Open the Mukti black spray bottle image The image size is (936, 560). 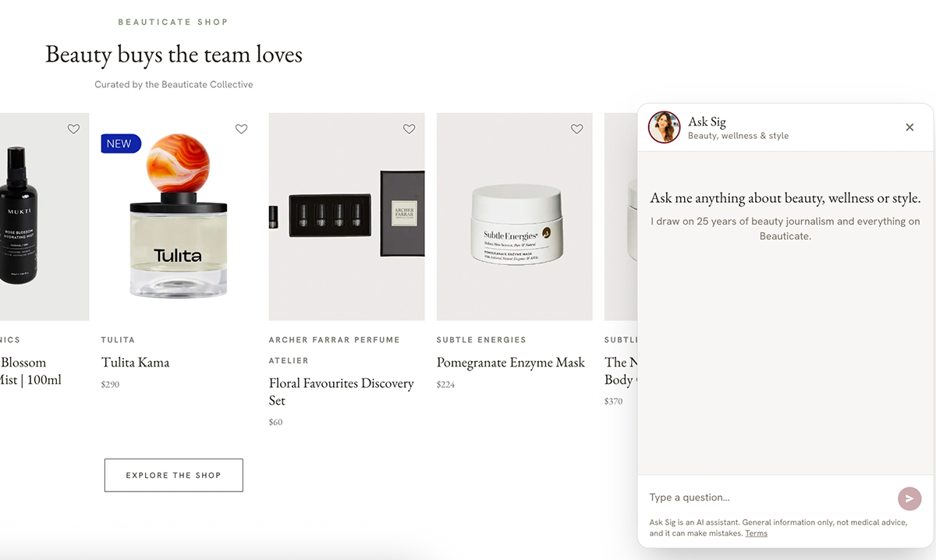[44, 217]
